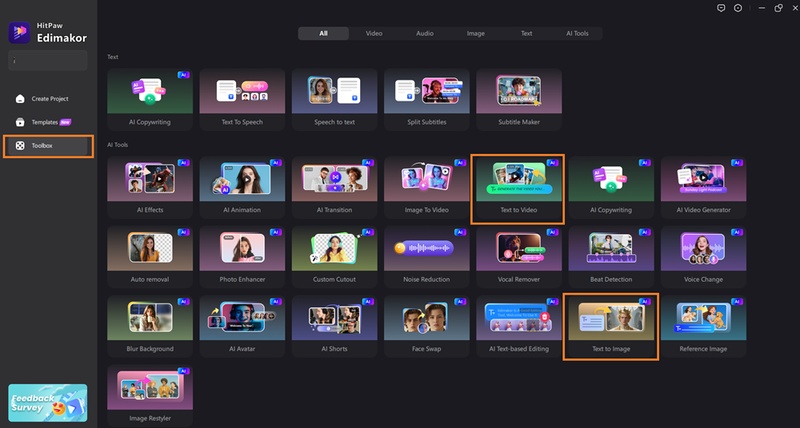
Task: Launch the Text to Image tool
Action: [611, 326]
